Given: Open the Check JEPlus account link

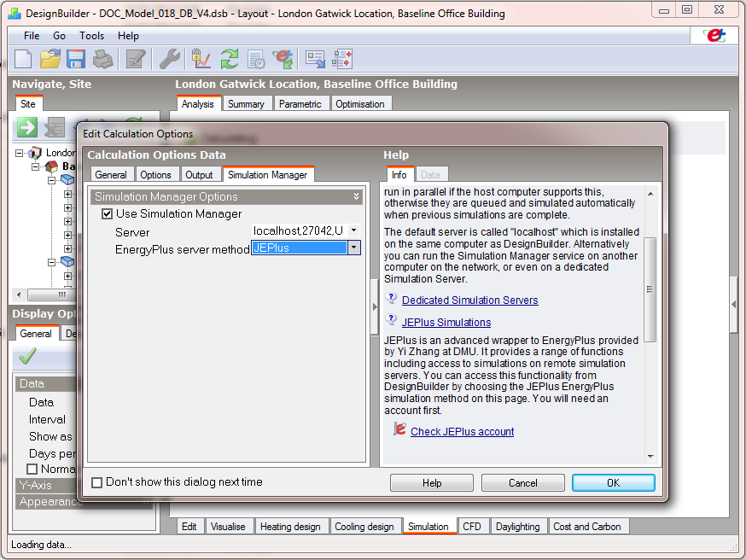Looking at the screenshot, I should pos(463,432).
